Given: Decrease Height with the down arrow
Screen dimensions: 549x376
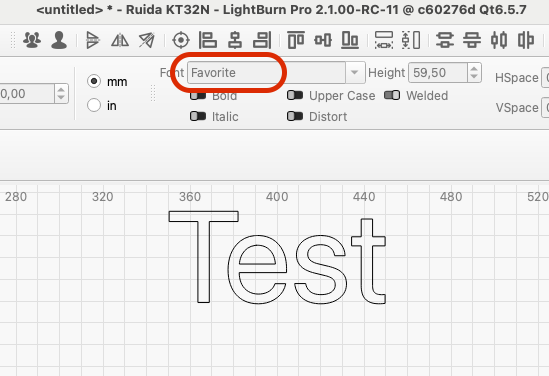Looking at the screenshot, I should tap(474, 77).
